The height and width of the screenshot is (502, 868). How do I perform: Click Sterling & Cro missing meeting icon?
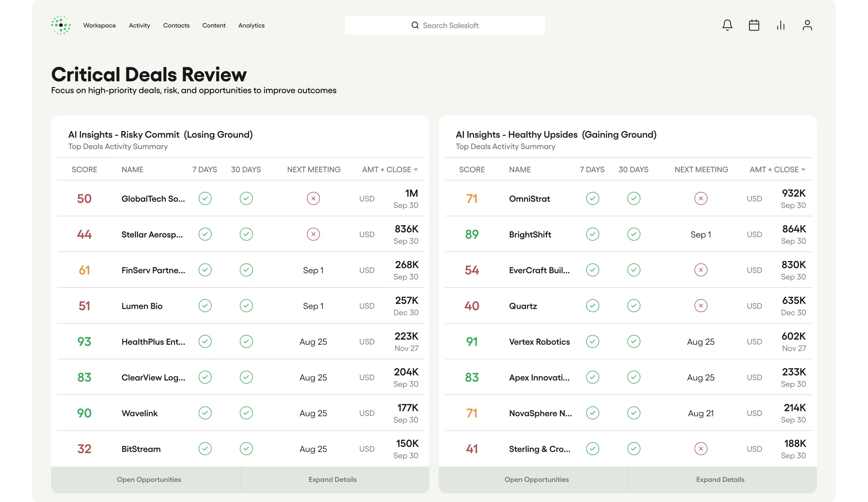tap(701, 449)
